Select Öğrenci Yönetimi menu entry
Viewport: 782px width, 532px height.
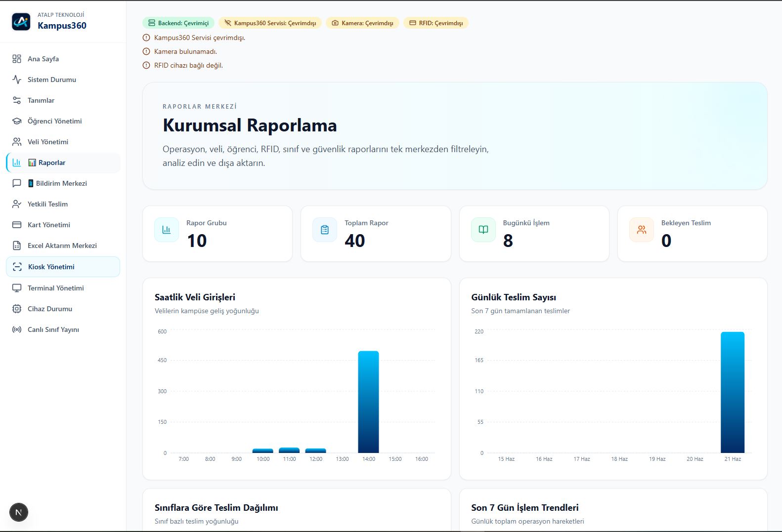[63, 121]
